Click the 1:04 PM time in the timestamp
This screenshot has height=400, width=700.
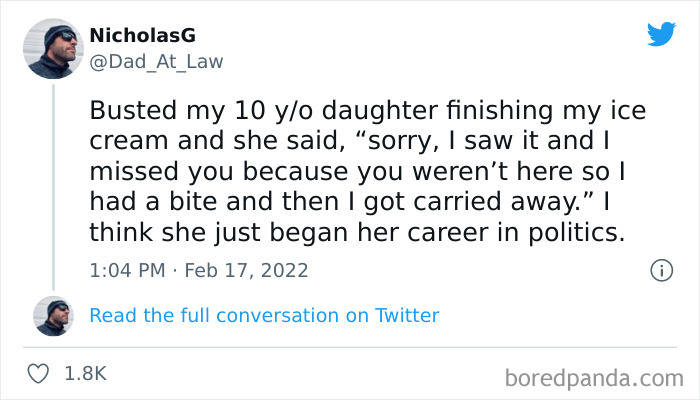[x=126, y=270]
